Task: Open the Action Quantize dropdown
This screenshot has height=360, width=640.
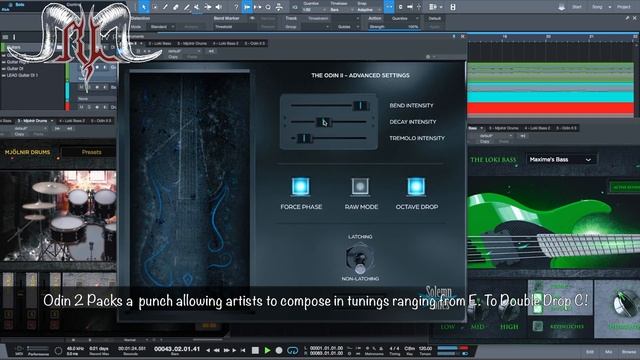Action: [x=403, y=18]
